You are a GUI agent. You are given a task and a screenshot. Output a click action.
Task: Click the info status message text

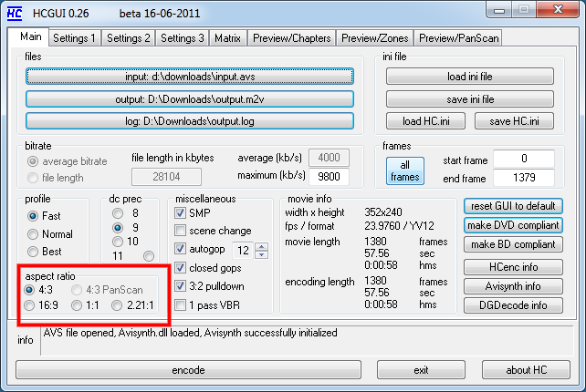click(190, 333)
